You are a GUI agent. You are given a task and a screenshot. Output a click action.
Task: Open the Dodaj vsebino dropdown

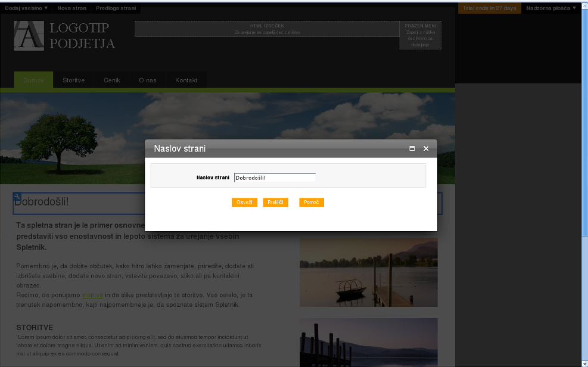pos(26,8)
